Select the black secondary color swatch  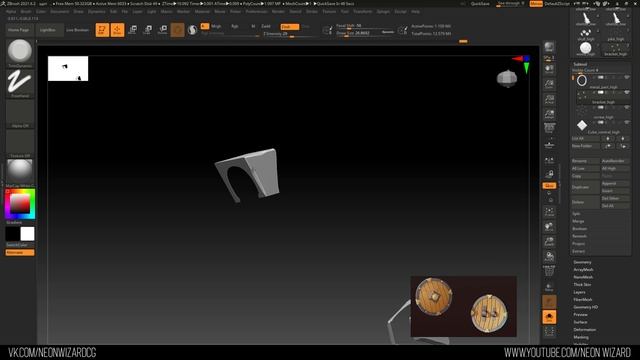point(12,234)
